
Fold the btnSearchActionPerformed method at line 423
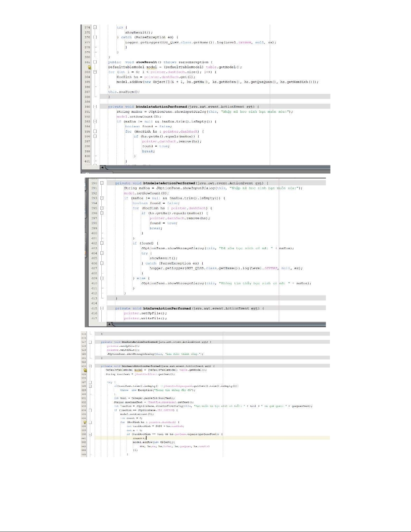[90, 366]
